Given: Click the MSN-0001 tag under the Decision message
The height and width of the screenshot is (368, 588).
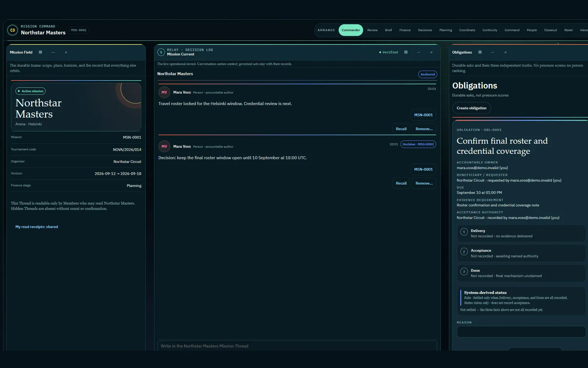Looking at the screenshot, I should click(423, 169).
